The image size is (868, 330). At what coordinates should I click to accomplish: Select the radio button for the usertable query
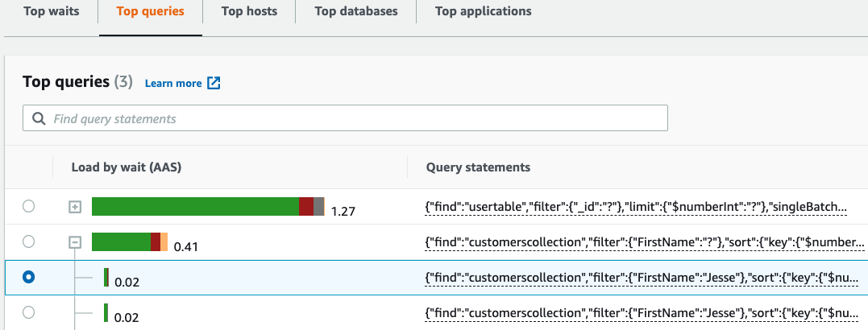tap(29, 207)
